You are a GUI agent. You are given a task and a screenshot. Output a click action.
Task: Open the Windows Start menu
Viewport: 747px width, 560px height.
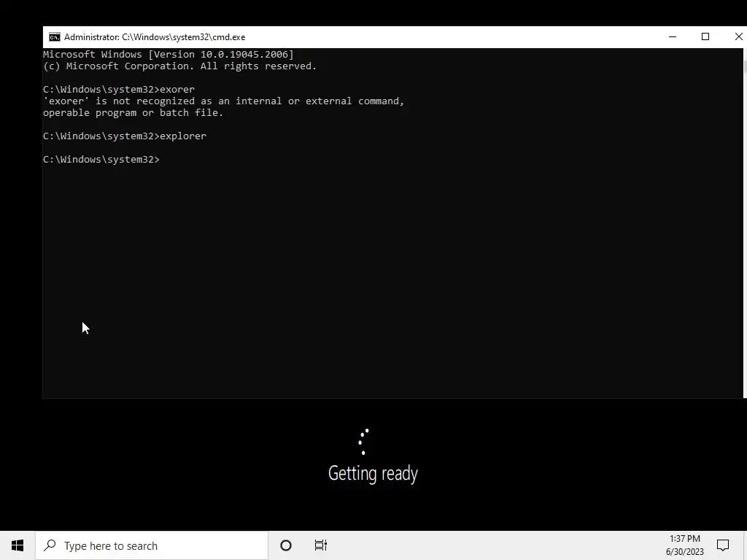(x=18, y=545)
